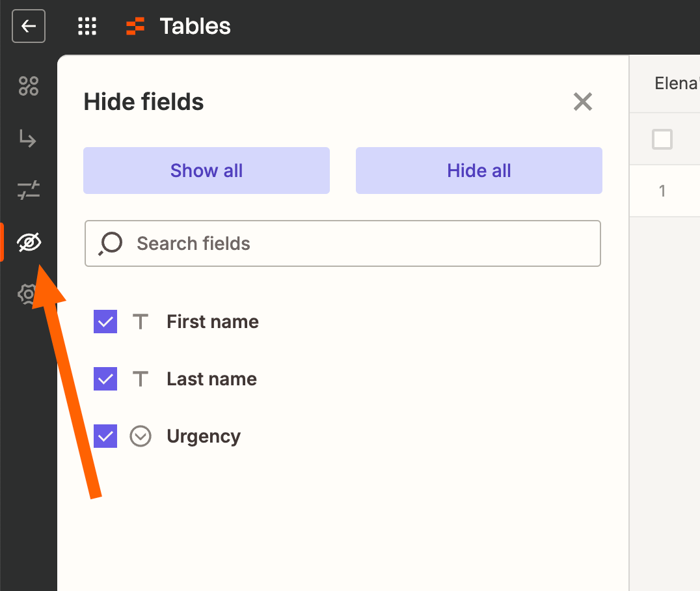Open the filter sliders icon in sidebar
Screen dimensions: 700x591
(29, 191)
